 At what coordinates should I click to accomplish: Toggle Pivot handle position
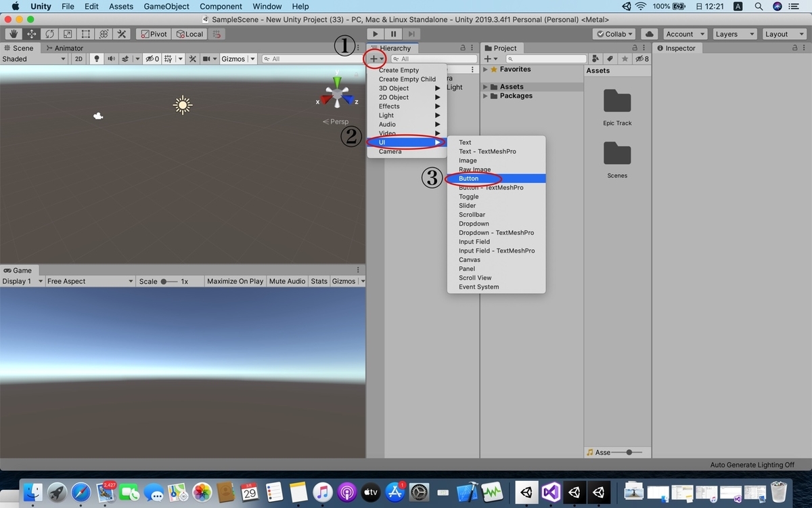[153, 34]
